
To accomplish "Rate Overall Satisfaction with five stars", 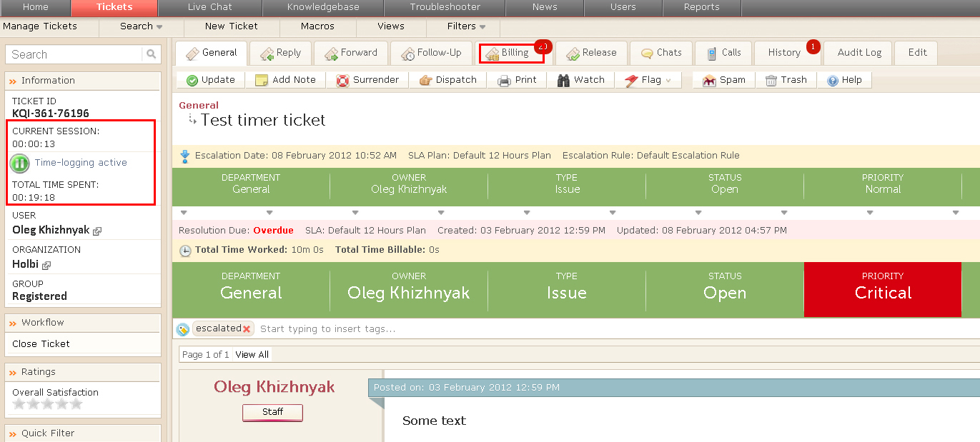I will pyautogui.click(x=76, y=404).
